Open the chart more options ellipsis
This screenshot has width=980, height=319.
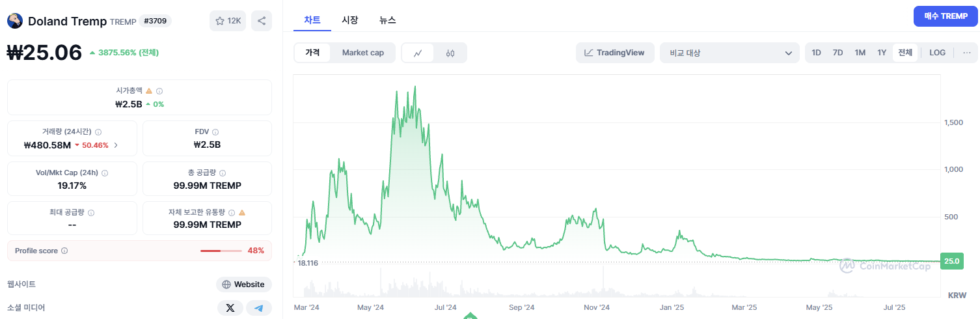pos(967,53)
